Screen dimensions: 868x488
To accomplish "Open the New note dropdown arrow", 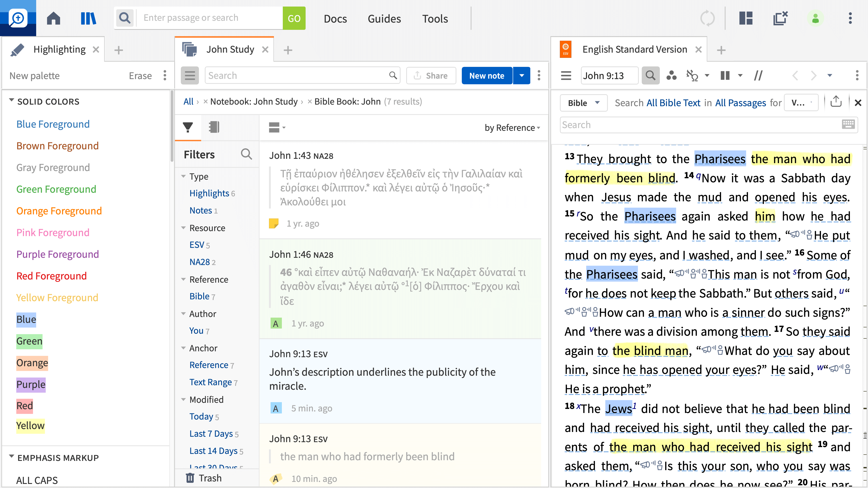I will [522, 75].
